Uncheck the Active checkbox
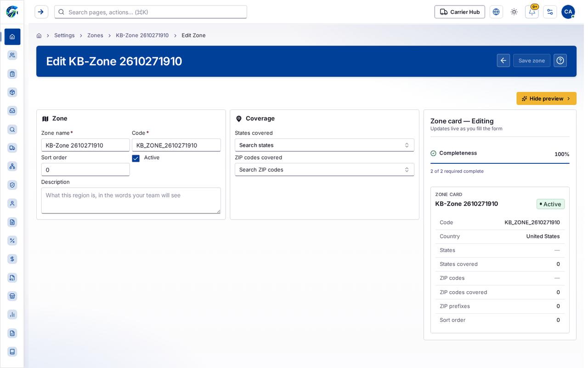 coord(136,158)
